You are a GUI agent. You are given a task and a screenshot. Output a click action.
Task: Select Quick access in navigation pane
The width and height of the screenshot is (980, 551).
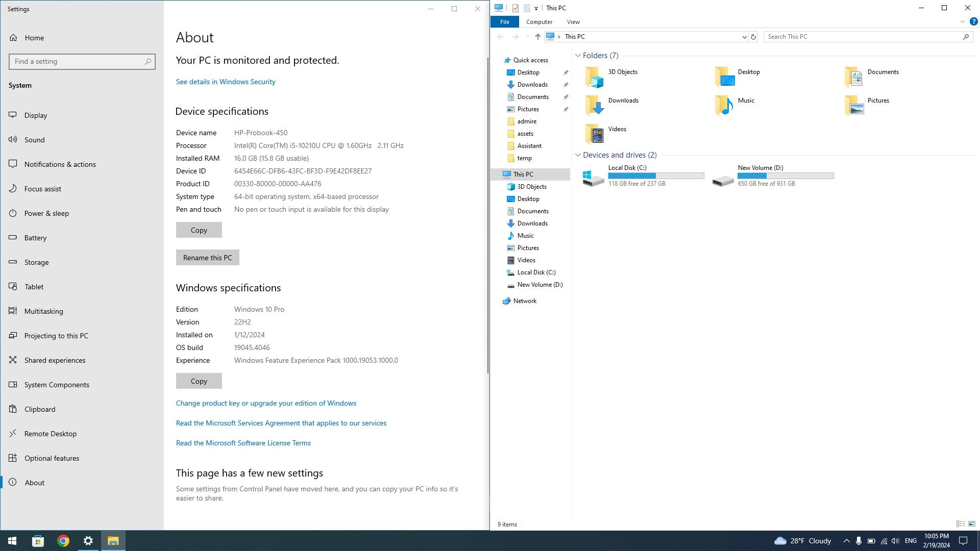pyautogui.click(x=531, y=60)
